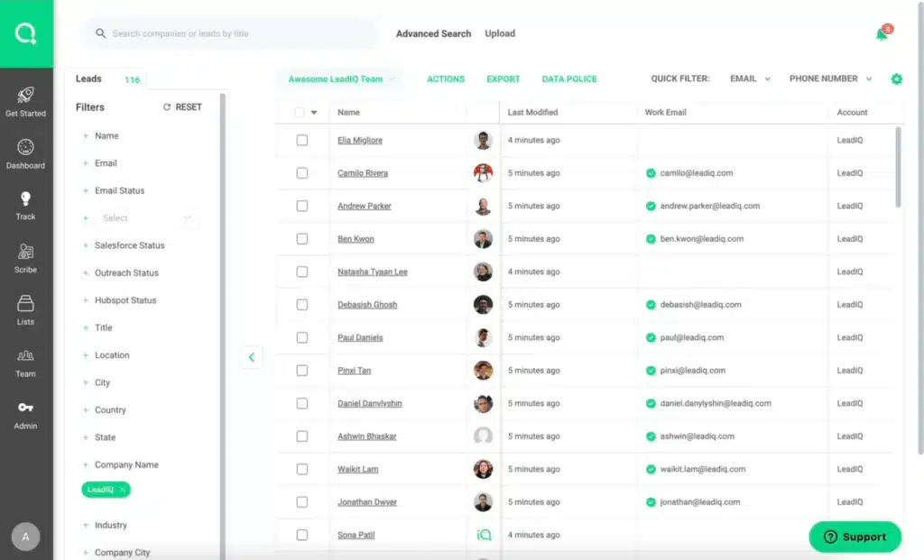Screen dimensions: 924x560
Task: Open the Support chat button
Action: (x=855, y=537)
